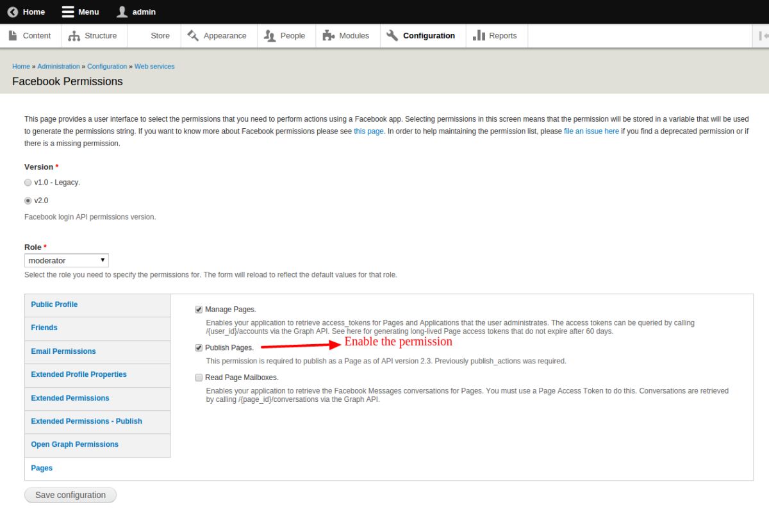This screenshot has height=532, width=769.
Task: Click the Content page icon
Action: (13, 35)
